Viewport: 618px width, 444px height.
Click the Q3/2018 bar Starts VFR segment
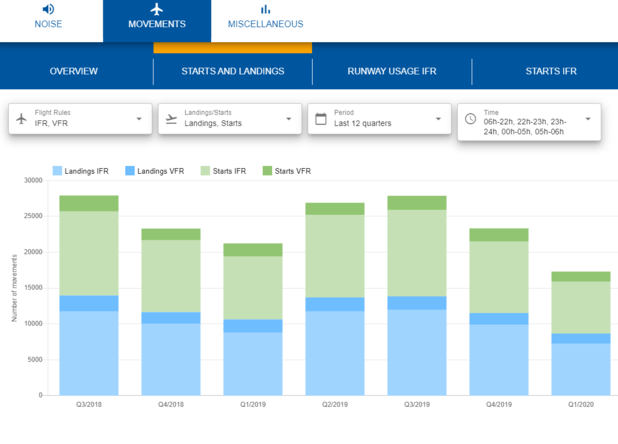[x=89, y=203]
